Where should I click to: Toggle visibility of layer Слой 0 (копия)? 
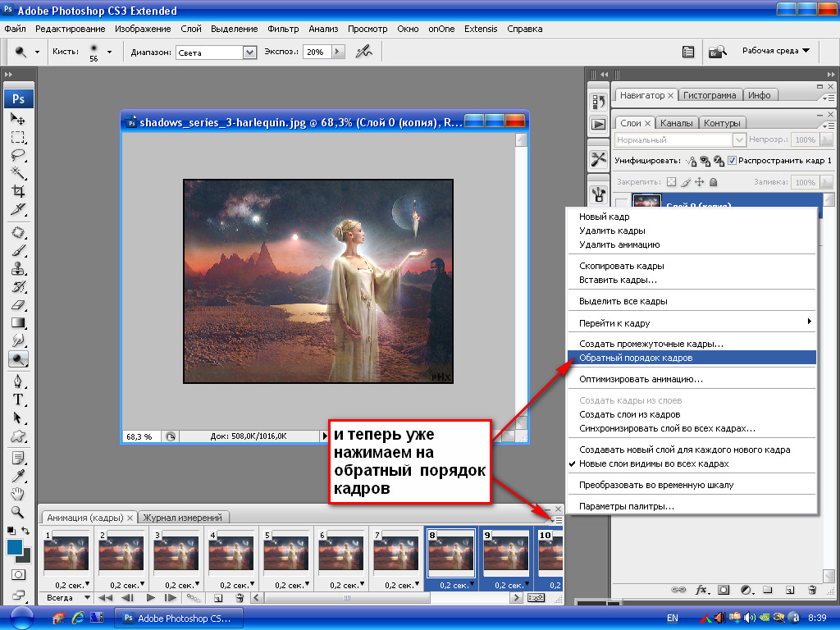click(x=622, y=203)
